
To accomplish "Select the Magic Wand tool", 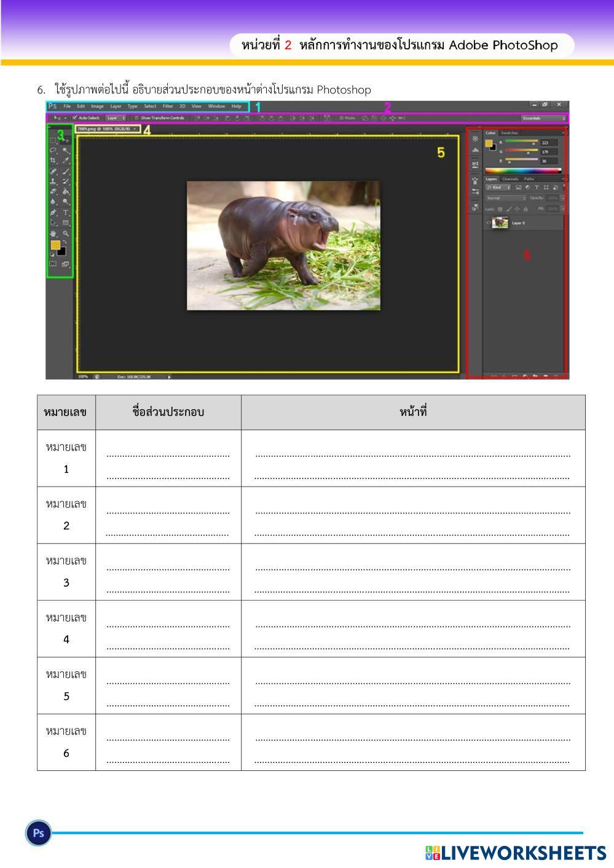I will pyautogui.click(x=66, y=151).
